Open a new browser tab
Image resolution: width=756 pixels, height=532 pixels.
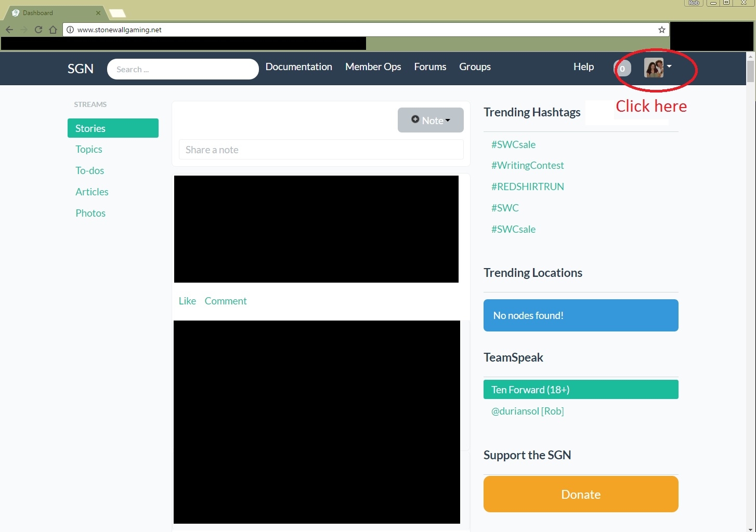pos(118,13)
